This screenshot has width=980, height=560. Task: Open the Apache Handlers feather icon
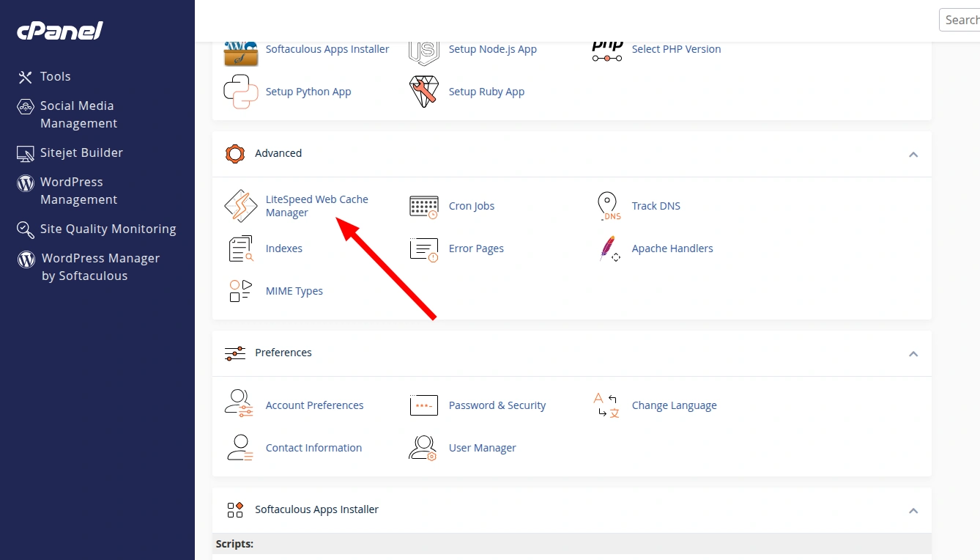[x=608, y=248]
